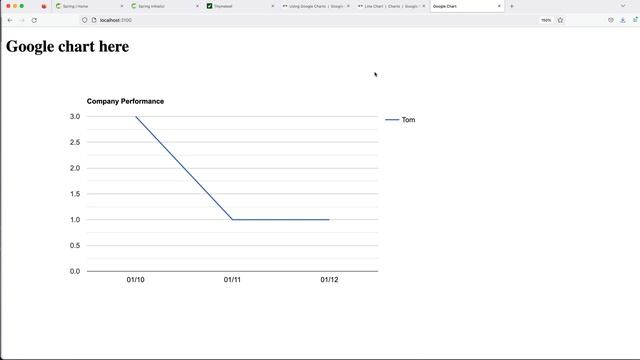Click the 0.5 y-axis label
The height and width of the screenshot is (360, 640).
point(75,245)
